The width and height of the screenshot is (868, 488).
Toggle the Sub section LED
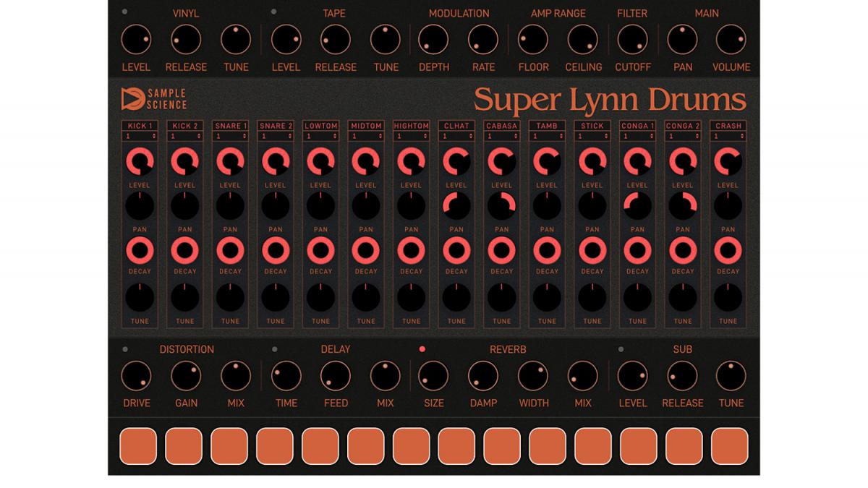[621, 349]
